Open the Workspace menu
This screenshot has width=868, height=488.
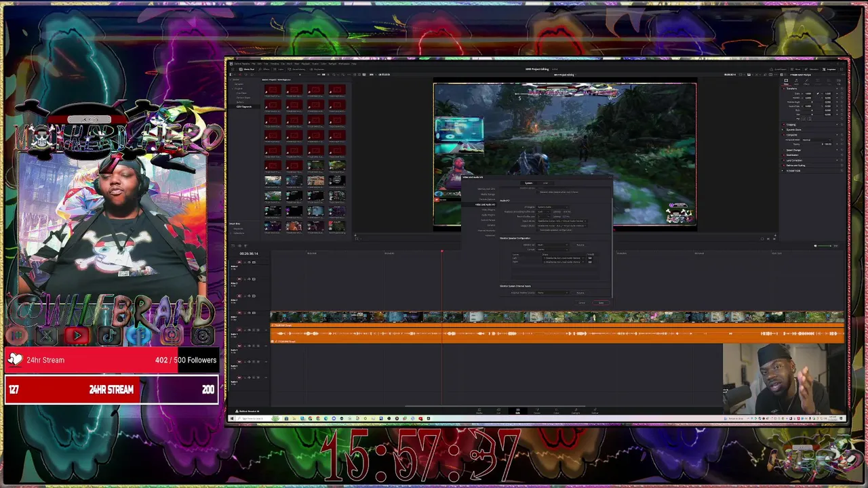pos(344,64)
